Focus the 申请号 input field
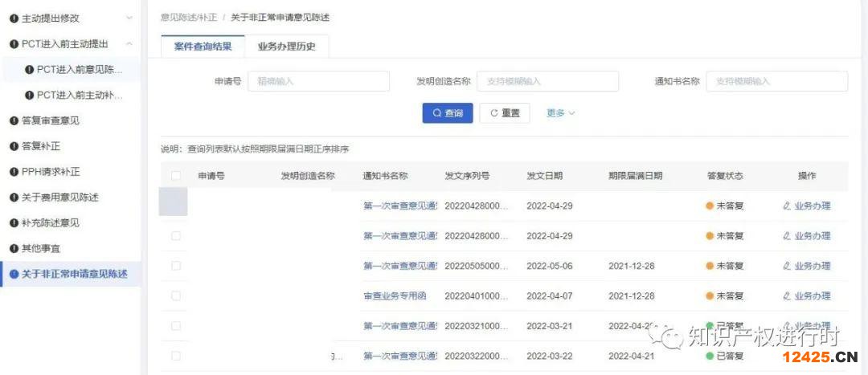 [318, 81]
